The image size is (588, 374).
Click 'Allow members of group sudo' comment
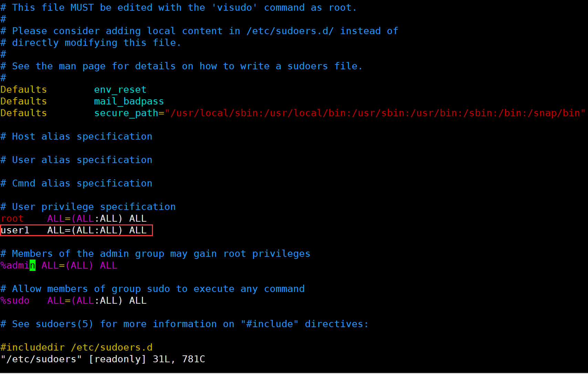pyautogui.click(x=153, y=289)
